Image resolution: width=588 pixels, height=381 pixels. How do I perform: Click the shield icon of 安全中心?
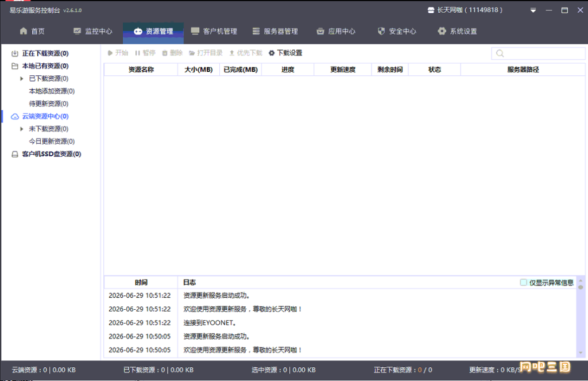coord(381,31)
